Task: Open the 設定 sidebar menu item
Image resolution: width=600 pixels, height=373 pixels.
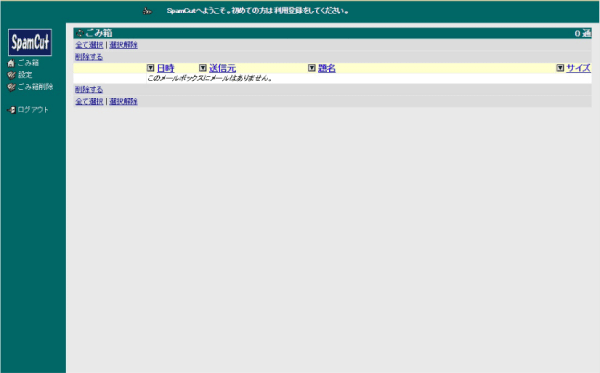Action: (25, 75)
